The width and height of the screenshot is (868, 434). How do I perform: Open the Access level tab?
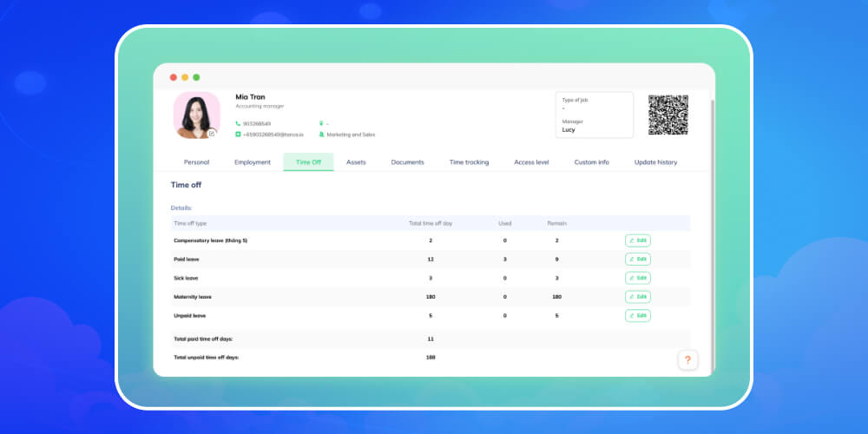[x=531, y=162]
